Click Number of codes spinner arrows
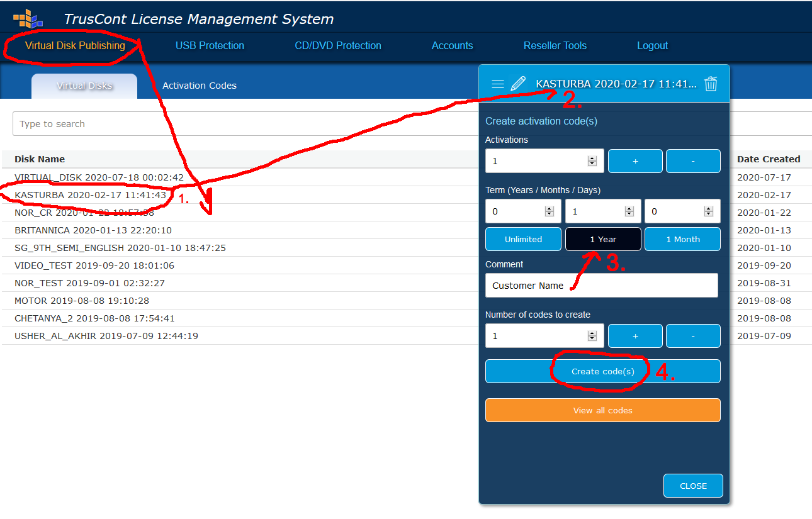The width and height of the screenshot is (812, 519). tap(592, 336)
